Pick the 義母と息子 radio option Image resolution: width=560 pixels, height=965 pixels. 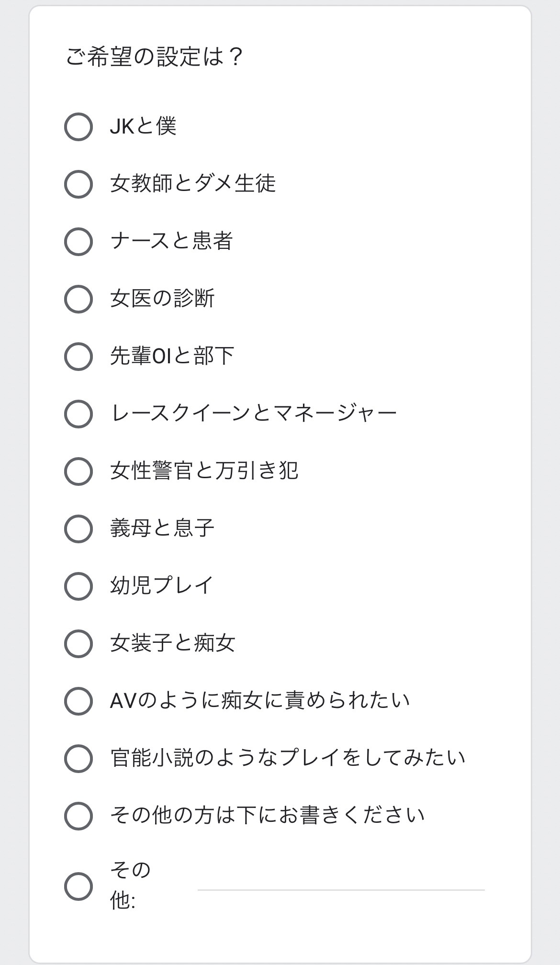tap(78, 529)
